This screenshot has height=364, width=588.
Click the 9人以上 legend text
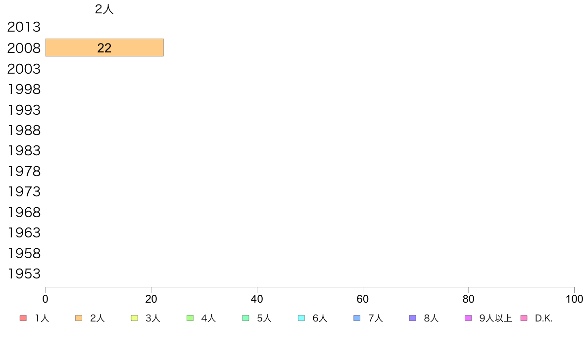(495, 318)
